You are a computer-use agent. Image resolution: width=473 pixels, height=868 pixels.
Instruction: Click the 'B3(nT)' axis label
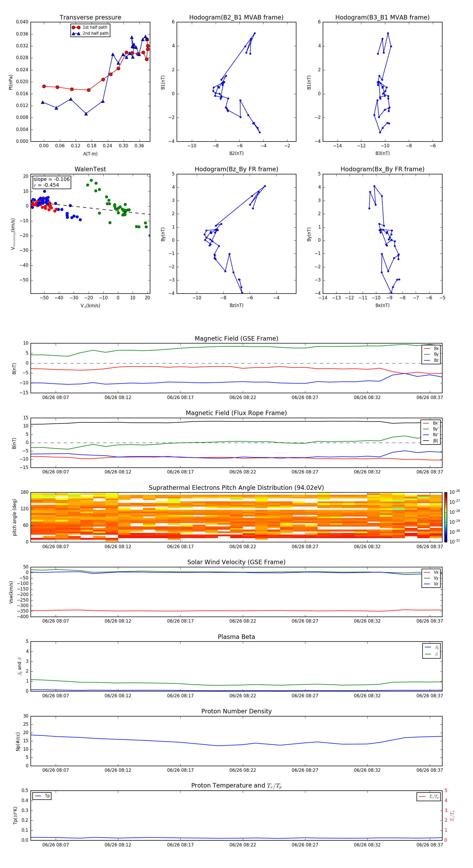382,153
